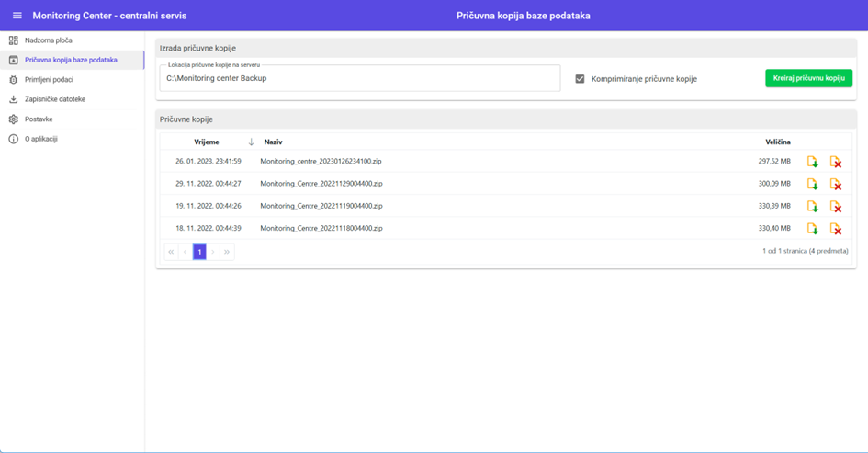Delete the Monitoring_Centre_20221129004400.zip backup
The width and height of the screenshot is (868, 453).
(835, 184)
